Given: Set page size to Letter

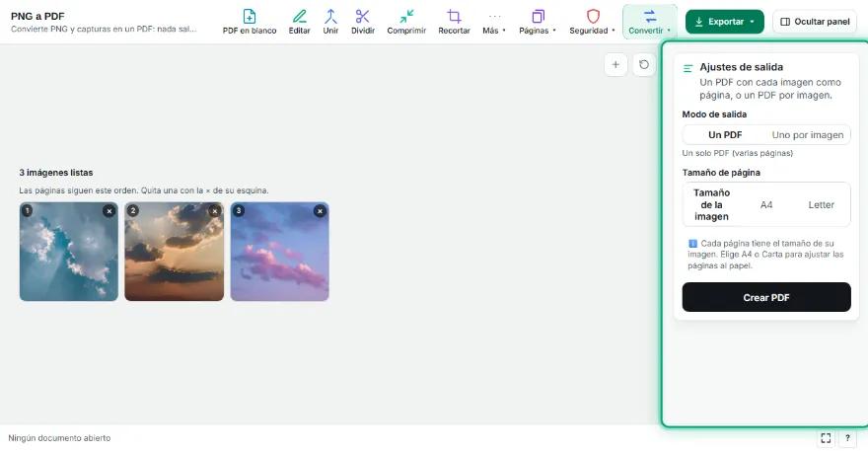Looking at the screenshot, I should pyautogui.click(x=821, y=204).
